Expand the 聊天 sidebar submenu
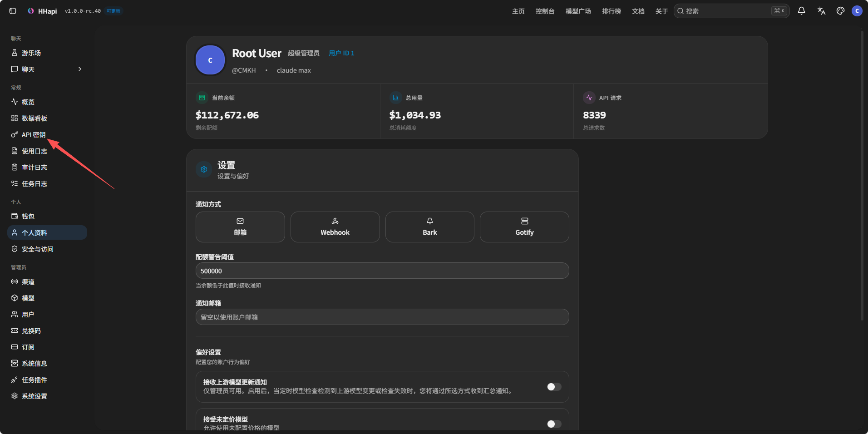The width and height of the screenshot is (868, 434). click(x=47, y=69)
